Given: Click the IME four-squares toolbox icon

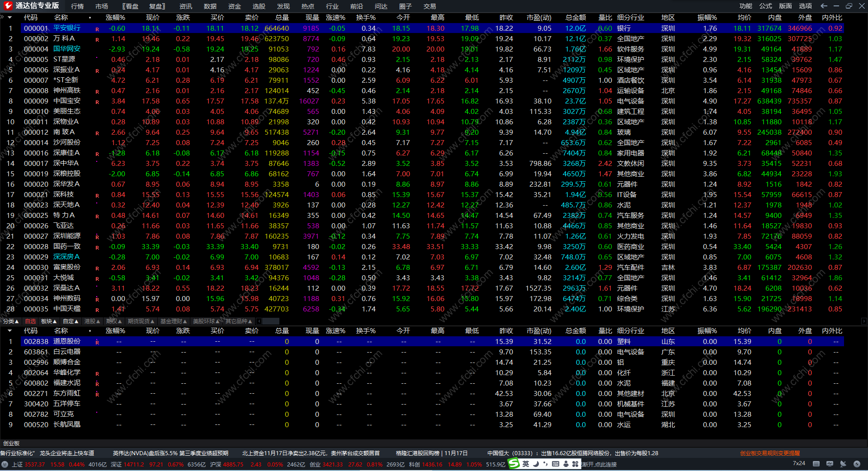Looking at the screenshot, I should tap(576, 464).
